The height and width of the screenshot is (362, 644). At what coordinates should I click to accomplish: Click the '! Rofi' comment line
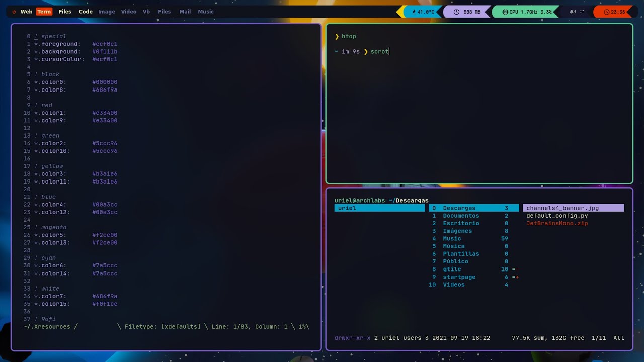click(45, 319)
